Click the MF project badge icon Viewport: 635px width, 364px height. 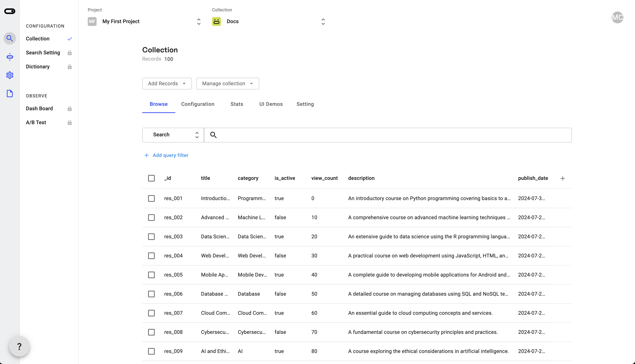(x=92, y=21)
